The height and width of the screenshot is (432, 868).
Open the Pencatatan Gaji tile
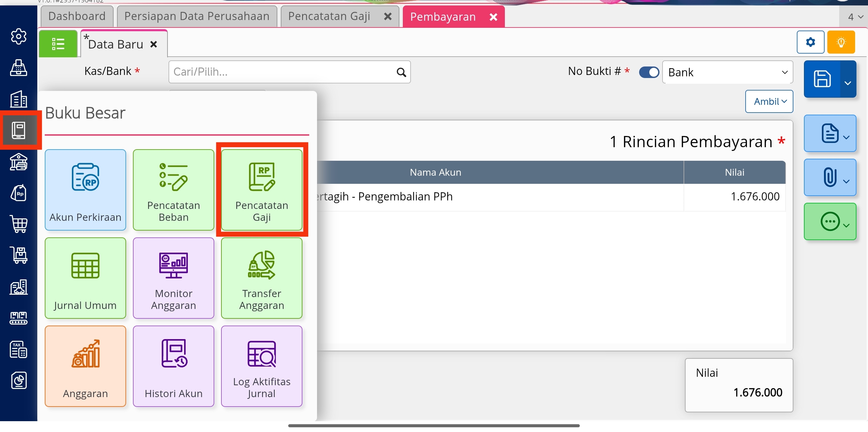261,190
